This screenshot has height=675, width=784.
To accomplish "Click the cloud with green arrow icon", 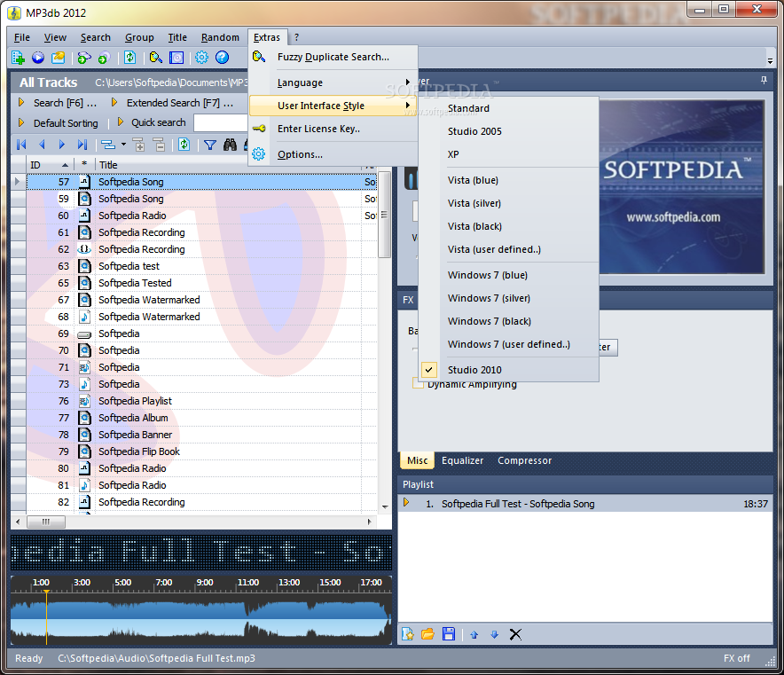I will tap(84, 58).
